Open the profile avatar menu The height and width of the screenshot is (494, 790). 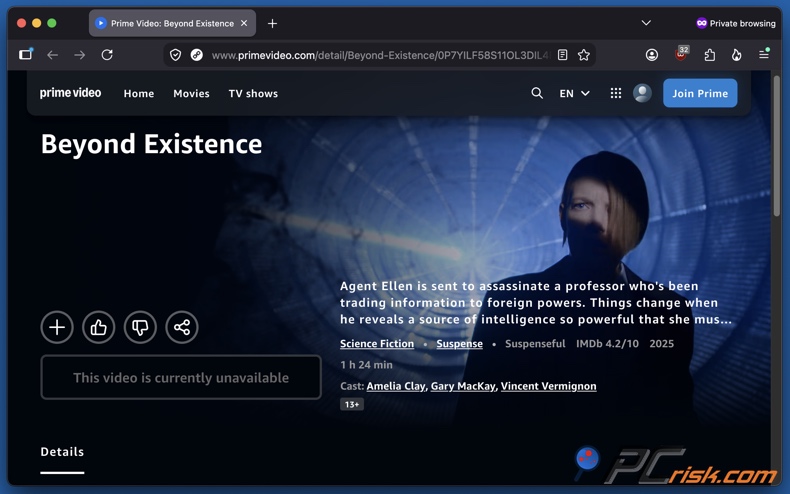coord(642,93)
